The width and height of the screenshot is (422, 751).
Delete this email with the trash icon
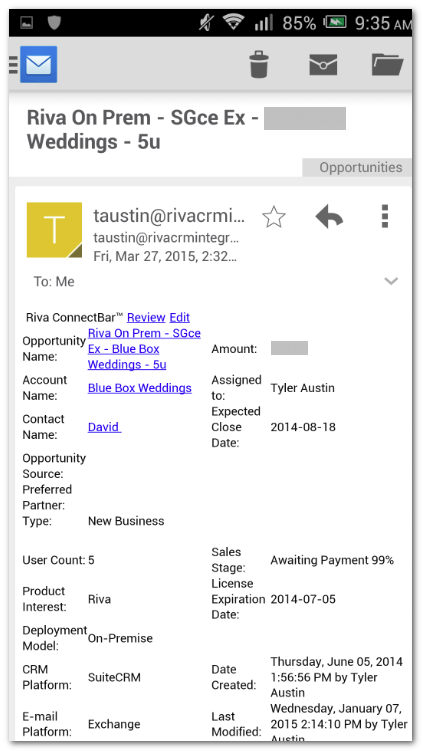(x=259, y=65)
